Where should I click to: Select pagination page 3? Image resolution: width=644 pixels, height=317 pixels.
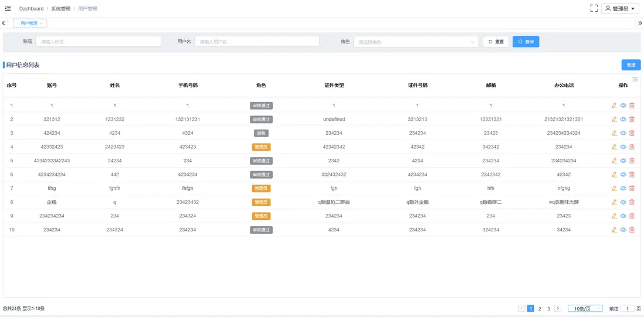coord(549,308)
